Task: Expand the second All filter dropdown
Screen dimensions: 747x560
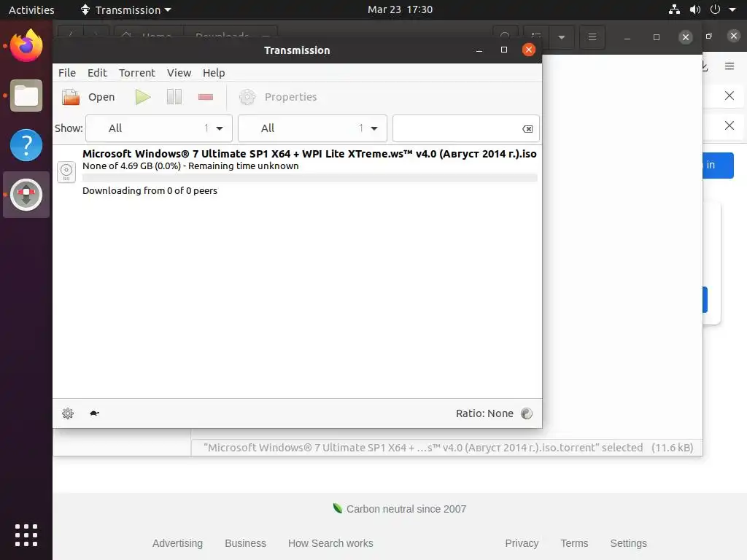Action: point(312,128)
